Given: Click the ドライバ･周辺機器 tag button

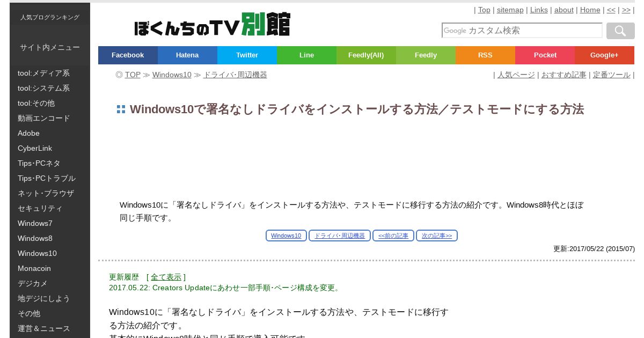Looking at the screenshot, I should tap(340, 236).
